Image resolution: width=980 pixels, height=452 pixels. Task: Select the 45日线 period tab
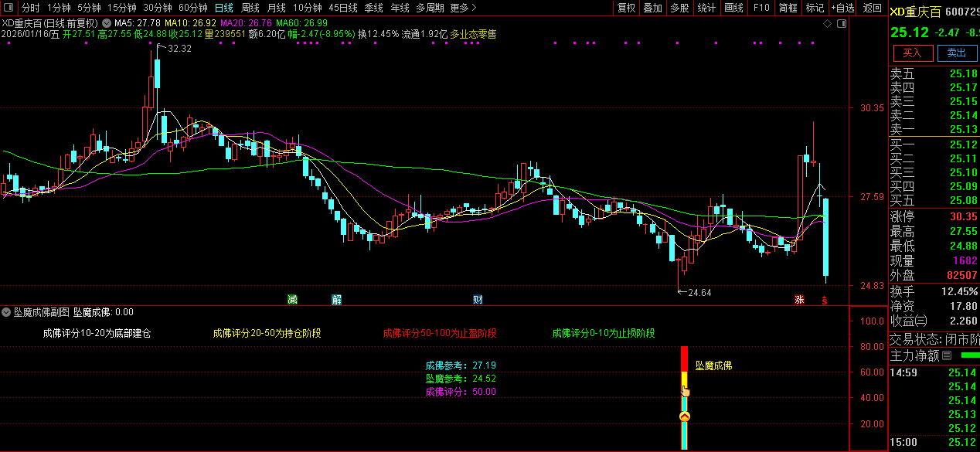coord(343,8)
